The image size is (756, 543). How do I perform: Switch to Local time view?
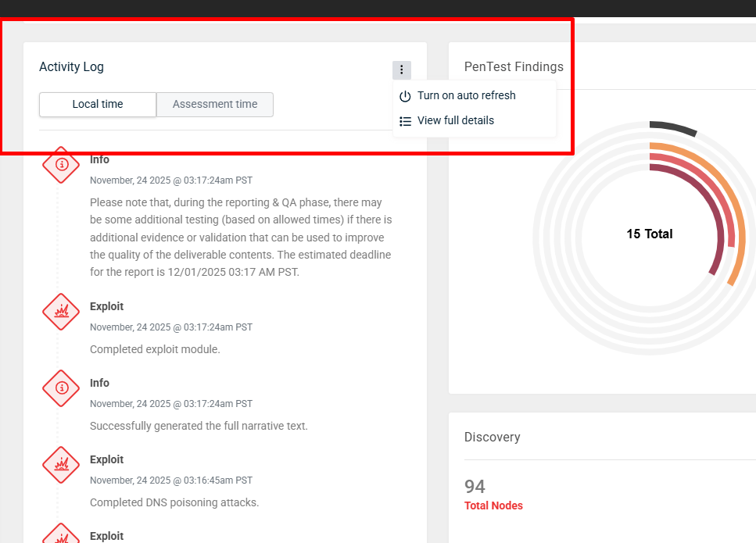pos(98,105)
